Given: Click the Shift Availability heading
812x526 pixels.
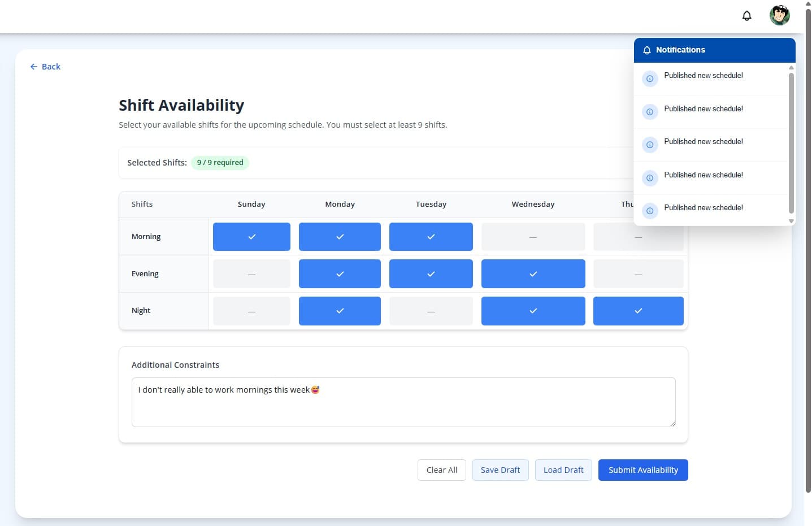Looking at the screenshot, I should [181, 106].
